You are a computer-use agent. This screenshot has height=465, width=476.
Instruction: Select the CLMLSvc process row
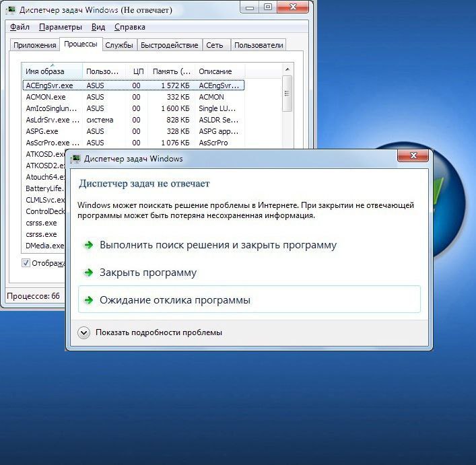pyautogui.click(x=44, y=200)
